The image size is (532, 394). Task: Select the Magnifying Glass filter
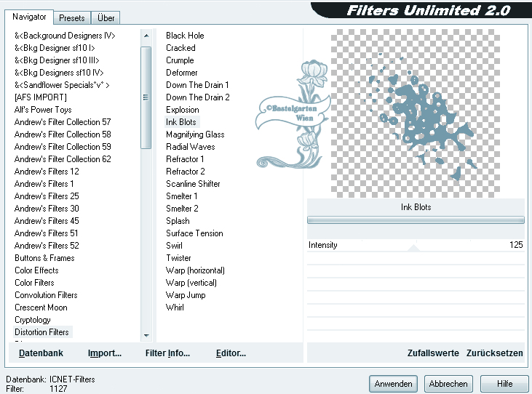pos(195,134)
